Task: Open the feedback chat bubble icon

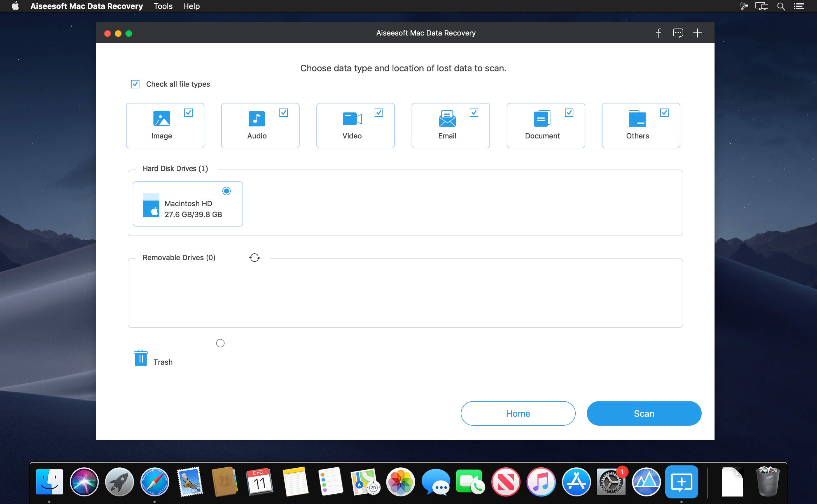Action: 678,33
